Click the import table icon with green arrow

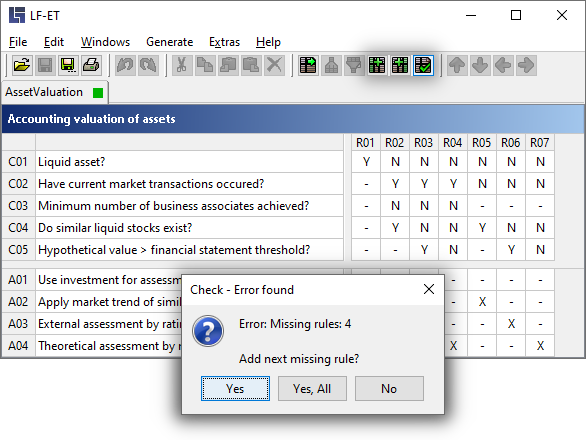pos(308,65)
